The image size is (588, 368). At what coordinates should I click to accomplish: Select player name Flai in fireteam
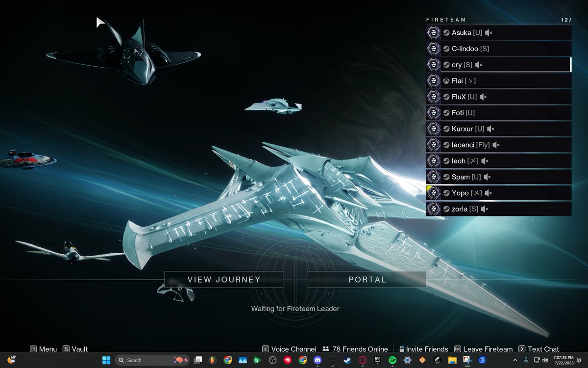point(464,80)
